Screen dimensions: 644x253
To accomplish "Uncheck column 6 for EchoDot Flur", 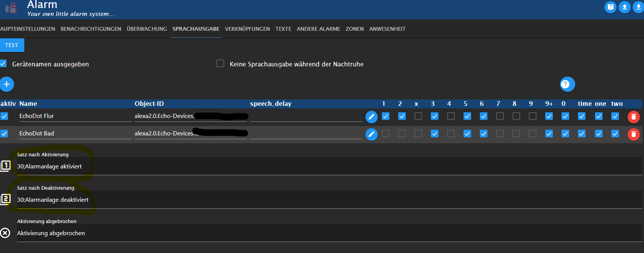I will (x=484, y=116).
